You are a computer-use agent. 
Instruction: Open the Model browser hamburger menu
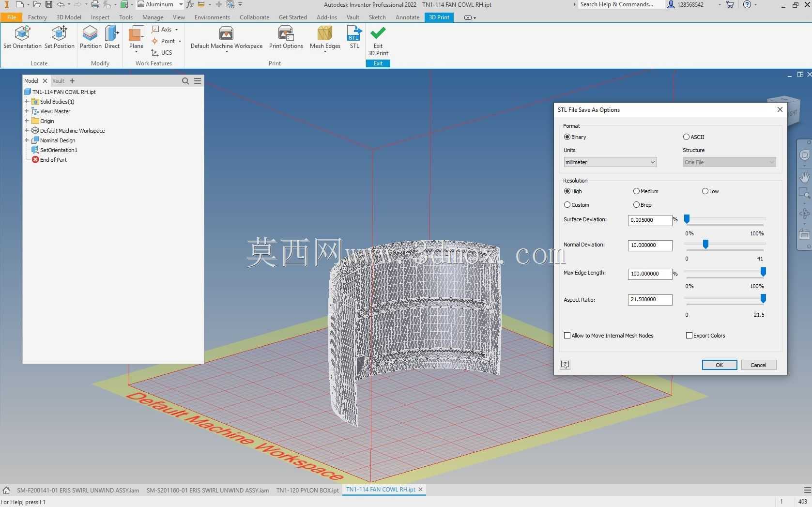point(198,81)
